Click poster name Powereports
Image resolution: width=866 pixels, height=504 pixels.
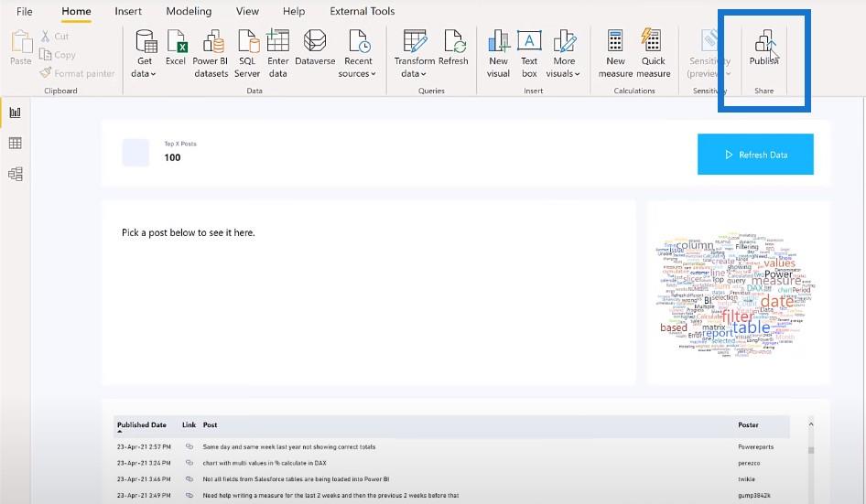point(755,446)
